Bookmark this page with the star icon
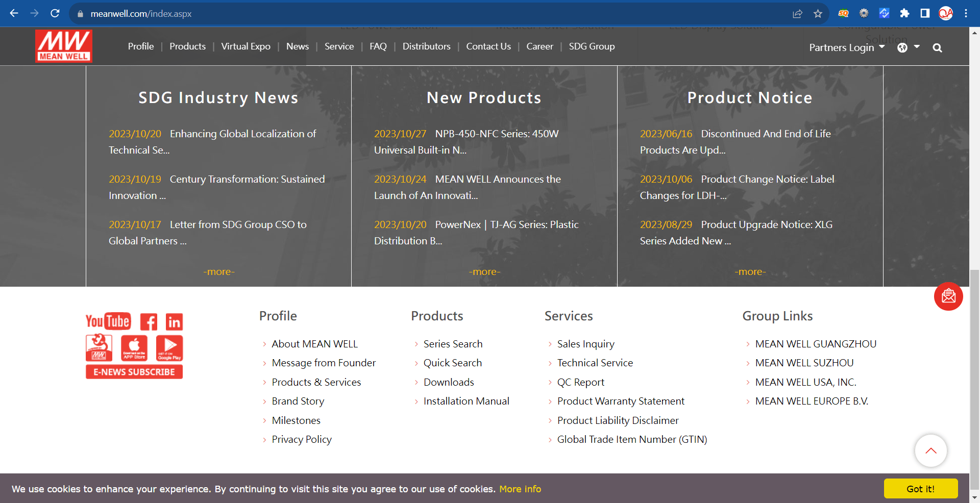Screen dimensions: 980x503 (818, 14)
